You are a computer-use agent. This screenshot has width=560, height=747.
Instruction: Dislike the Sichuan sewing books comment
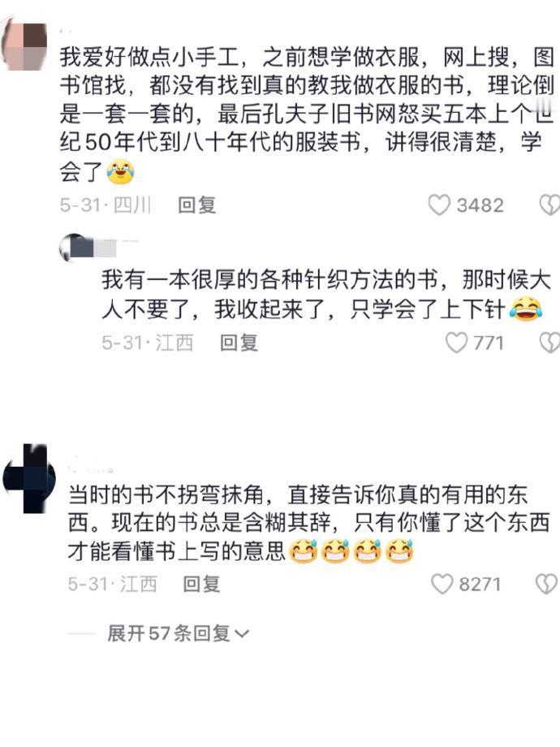click(x=549, y=205)
